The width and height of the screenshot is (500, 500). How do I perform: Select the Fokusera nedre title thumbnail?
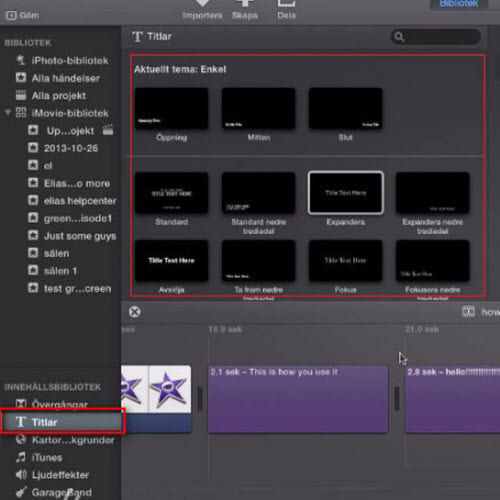432,260
